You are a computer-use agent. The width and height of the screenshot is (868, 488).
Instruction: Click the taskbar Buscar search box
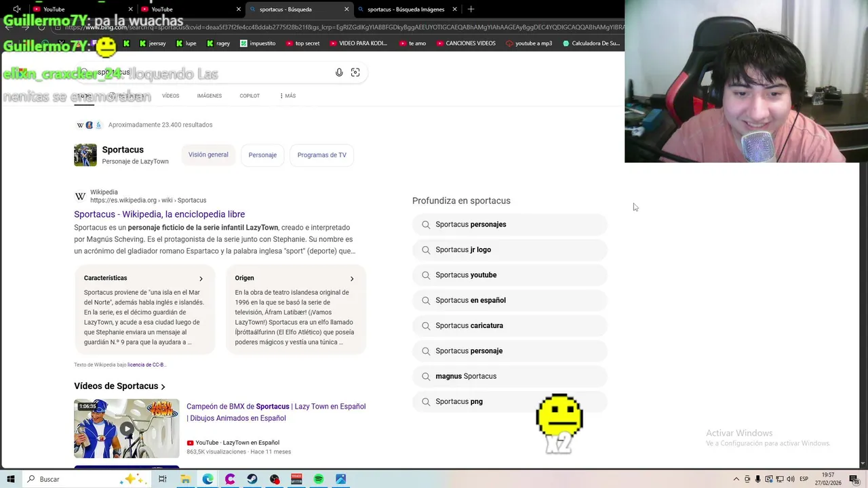[88, 479]
